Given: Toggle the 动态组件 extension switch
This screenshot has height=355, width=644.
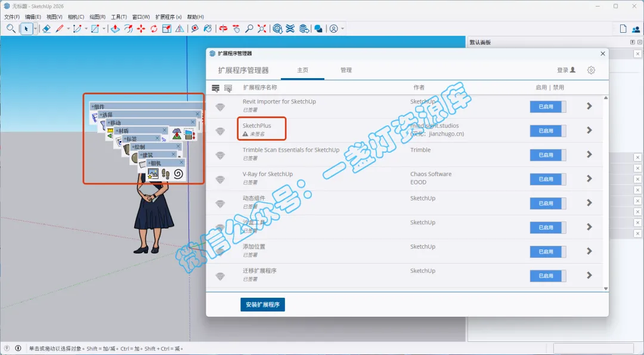Looking at the screenshot, I should (548, 203).
